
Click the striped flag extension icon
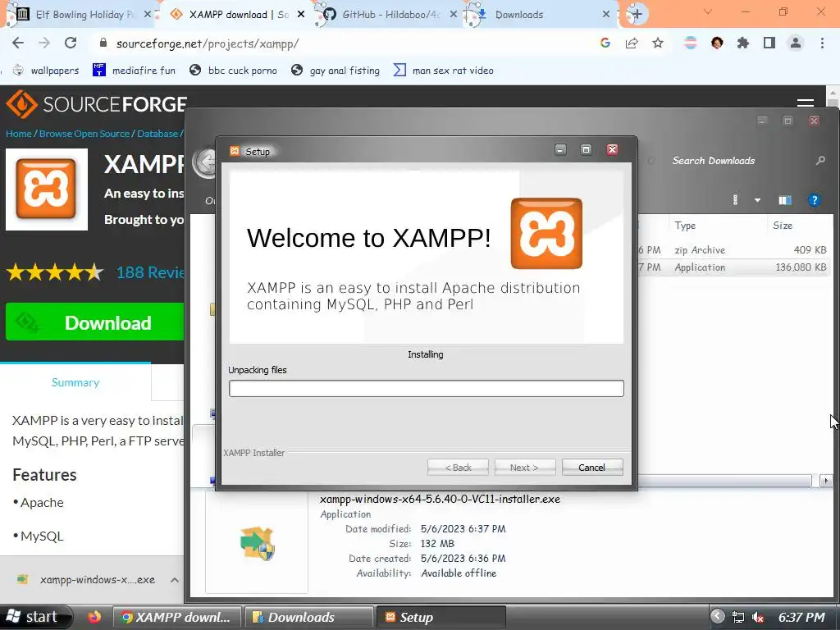(x=691, y=43)
